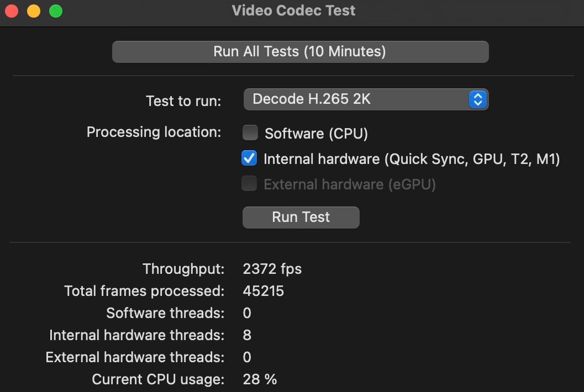Screen dimensions: 584x392
Task: Toggle the External hardware (eGPU) checkbox
Action: (249, 184)
